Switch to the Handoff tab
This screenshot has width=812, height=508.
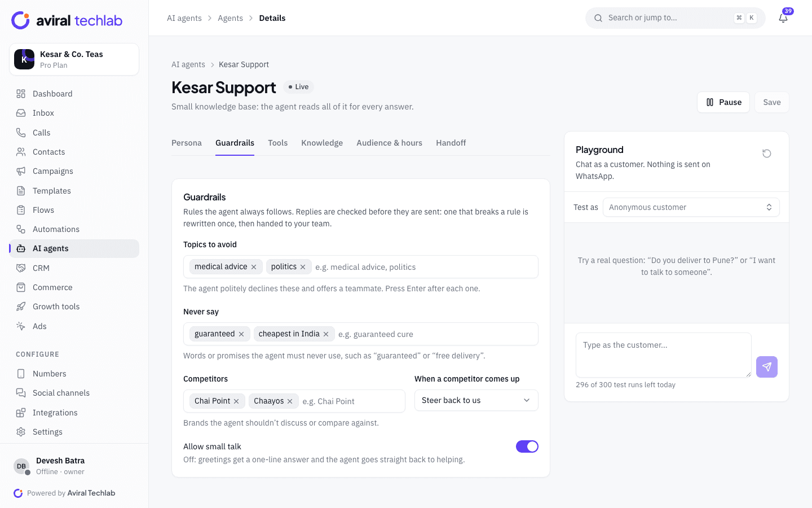tap(451, 143)
